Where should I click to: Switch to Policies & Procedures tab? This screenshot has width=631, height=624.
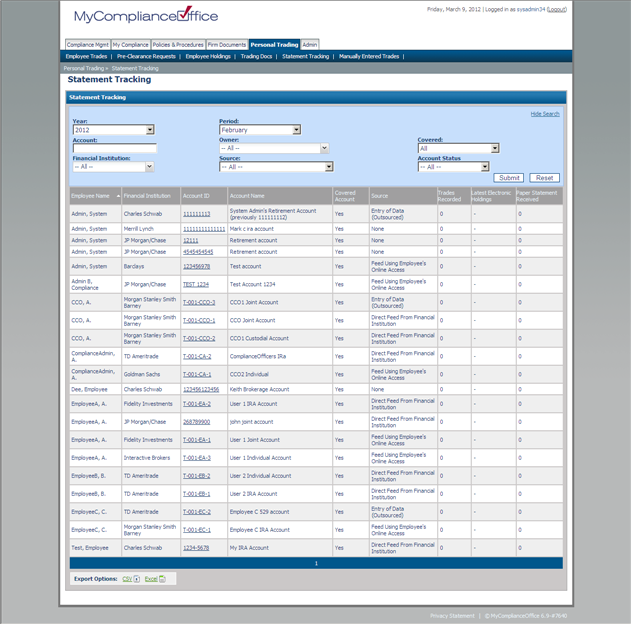point(178,45)
